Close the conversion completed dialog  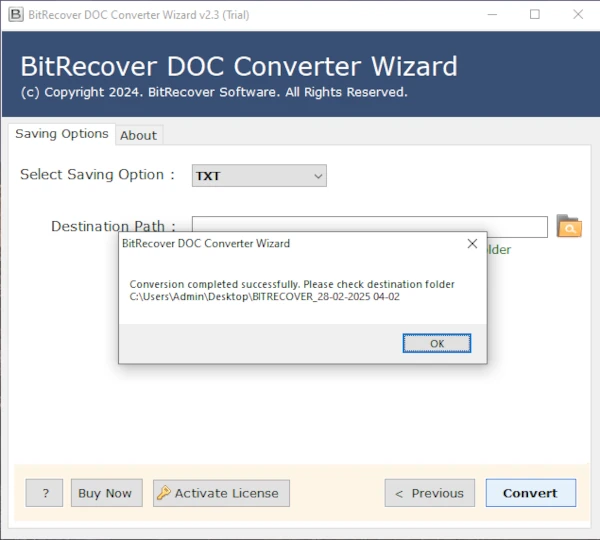[472, 244]
